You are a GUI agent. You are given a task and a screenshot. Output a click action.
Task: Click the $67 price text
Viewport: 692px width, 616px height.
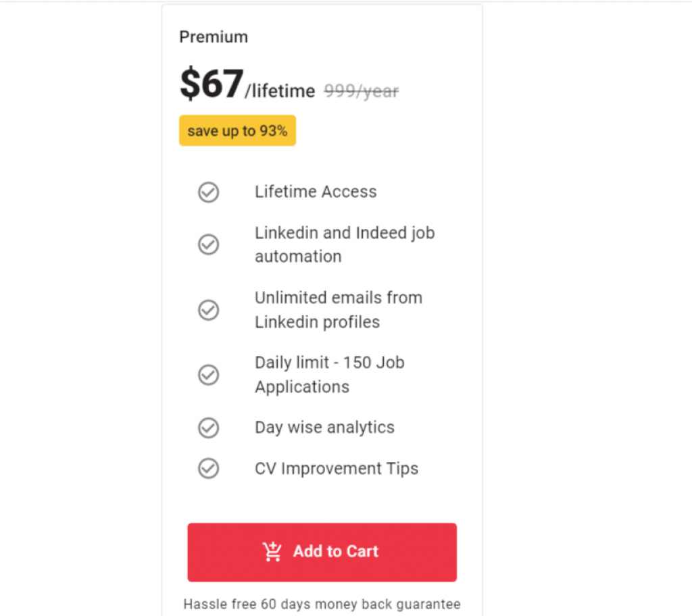coord(212,83)
